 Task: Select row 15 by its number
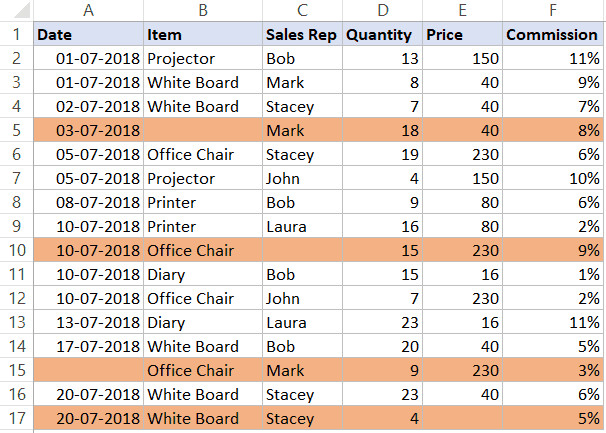tap(15, 371)
